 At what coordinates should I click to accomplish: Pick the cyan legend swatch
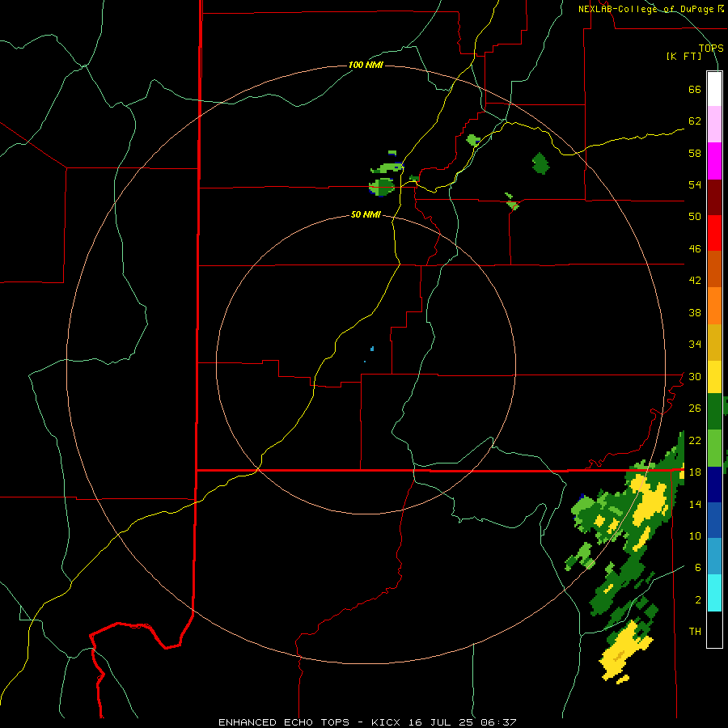pos(714,593)
